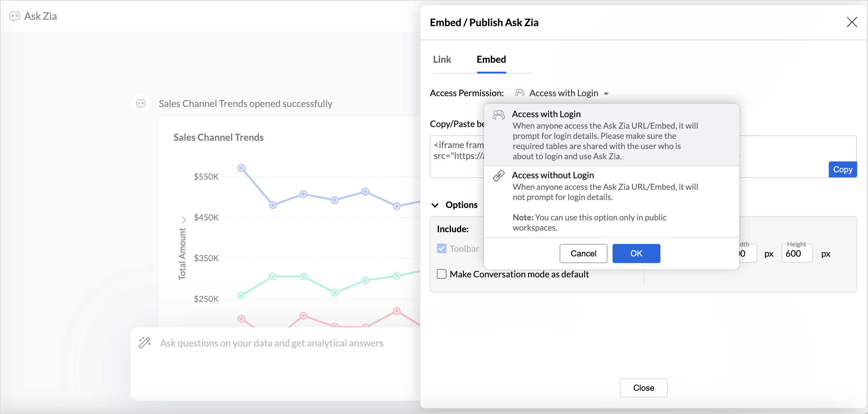
Task: Collapse the Options section chevron
Action: click(x=435, y=205)
